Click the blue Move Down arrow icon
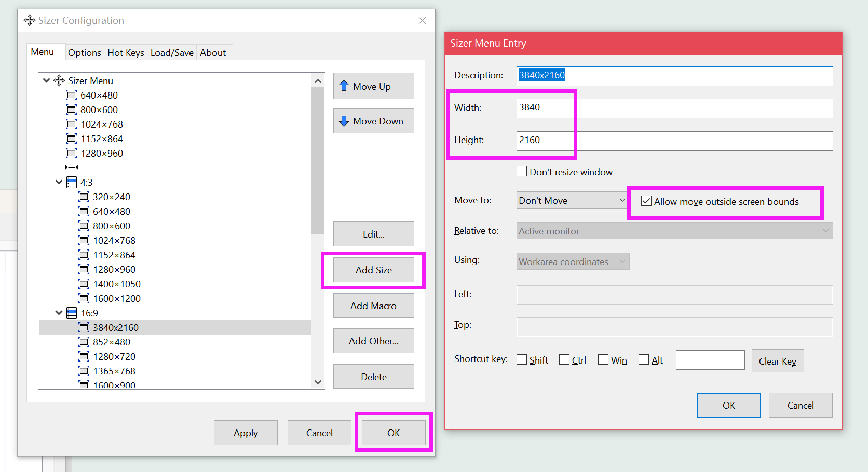Screen dimensions: 868x472 (344, 121)
